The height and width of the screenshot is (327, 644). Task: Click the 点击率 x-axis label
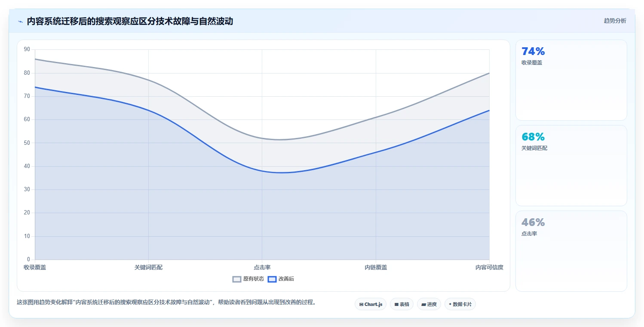262,267
